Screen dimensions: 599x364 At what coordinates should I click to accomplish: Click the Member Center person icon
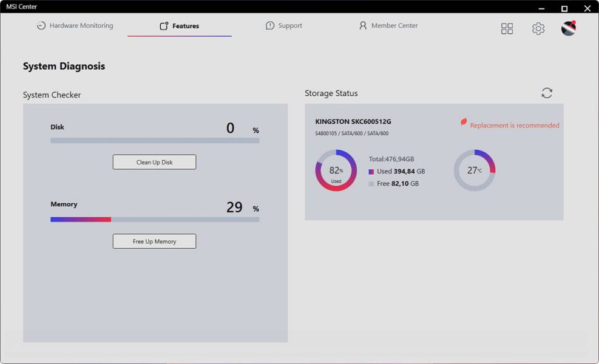click(363, 26)
